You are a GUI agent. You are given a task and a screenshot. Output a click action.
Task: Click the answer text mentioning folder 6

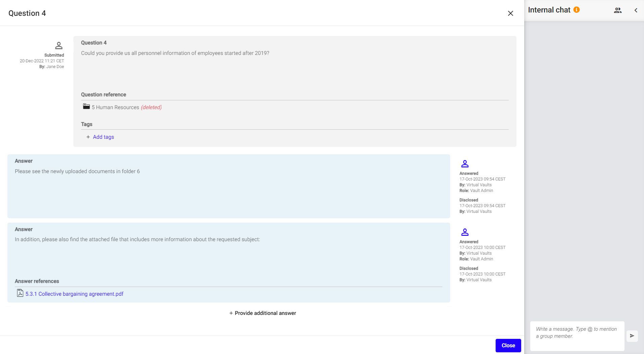77,171
